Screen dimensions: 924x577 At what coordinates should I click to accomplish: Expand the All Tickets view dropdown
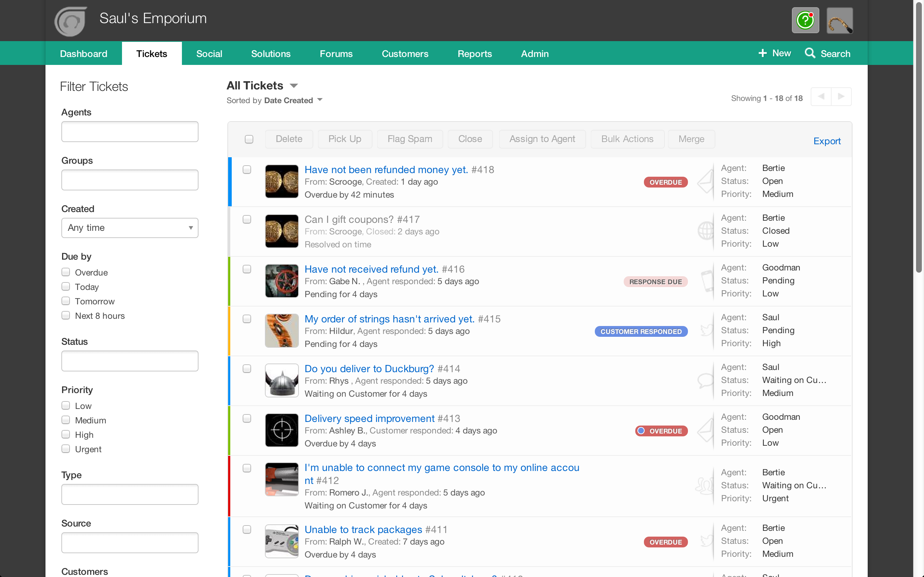click(293, 86)
